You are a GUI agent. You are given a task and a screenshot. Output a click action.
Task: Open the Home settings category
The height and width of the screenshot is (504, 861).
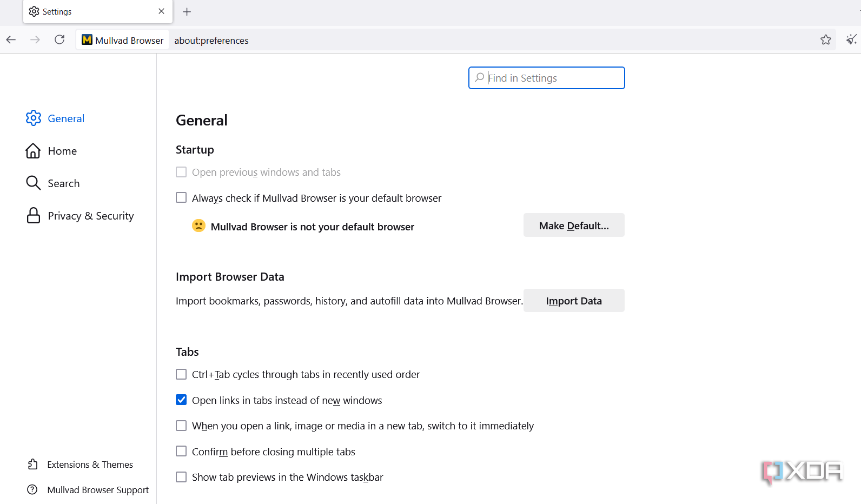(62, 151)
